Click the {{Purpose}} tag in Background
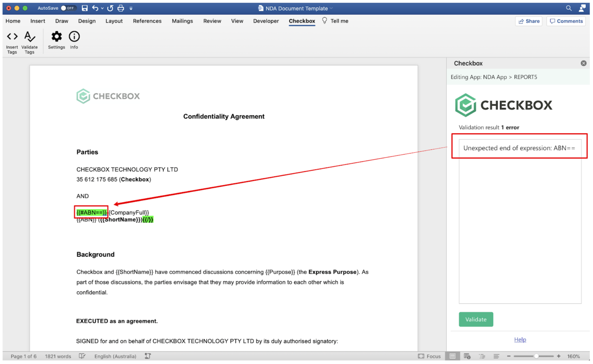 (280, 272)
